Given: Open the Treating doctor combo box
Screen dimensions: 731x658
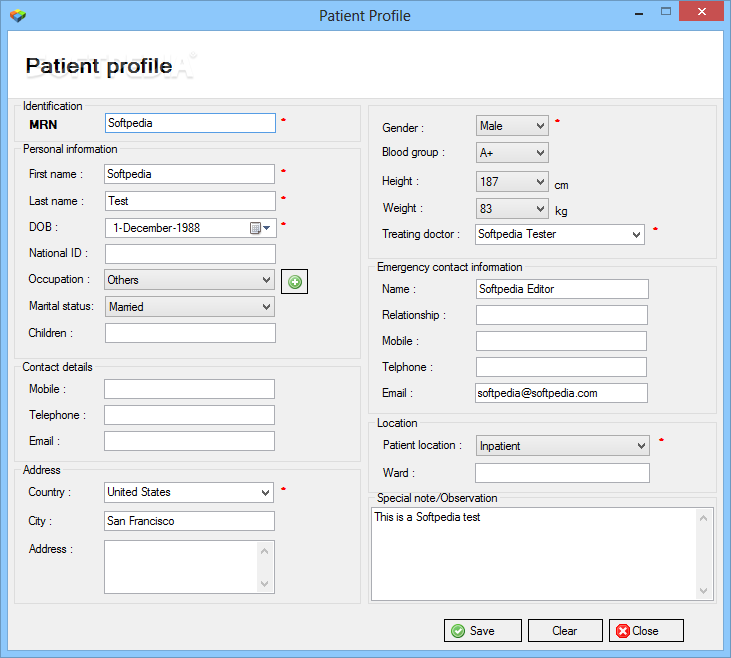Looking at the screenshot, I should point(560,234).
